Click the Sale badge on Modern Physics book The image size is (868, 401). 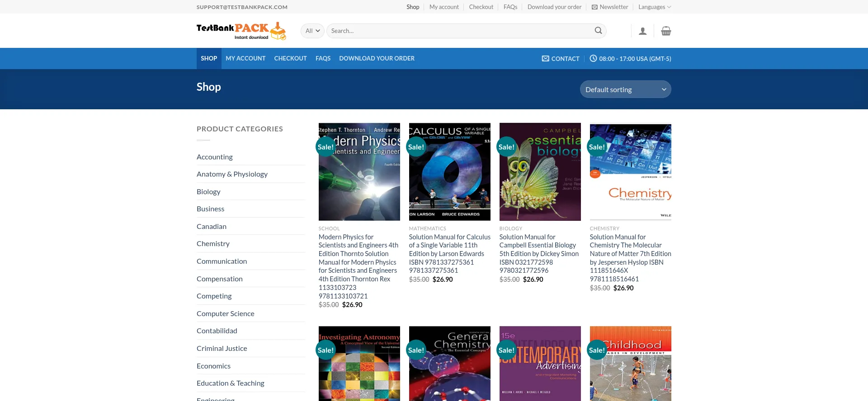tap(325, 147)
